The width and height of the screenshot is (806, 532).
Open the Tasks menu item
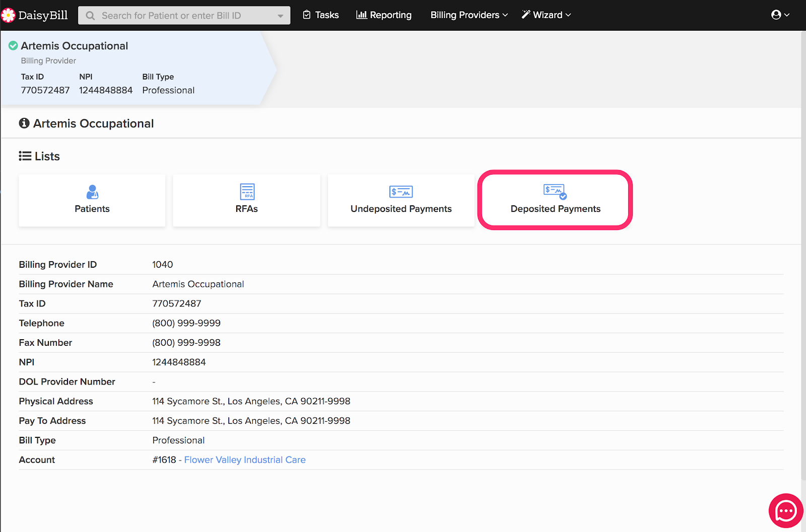click(321, 15)
